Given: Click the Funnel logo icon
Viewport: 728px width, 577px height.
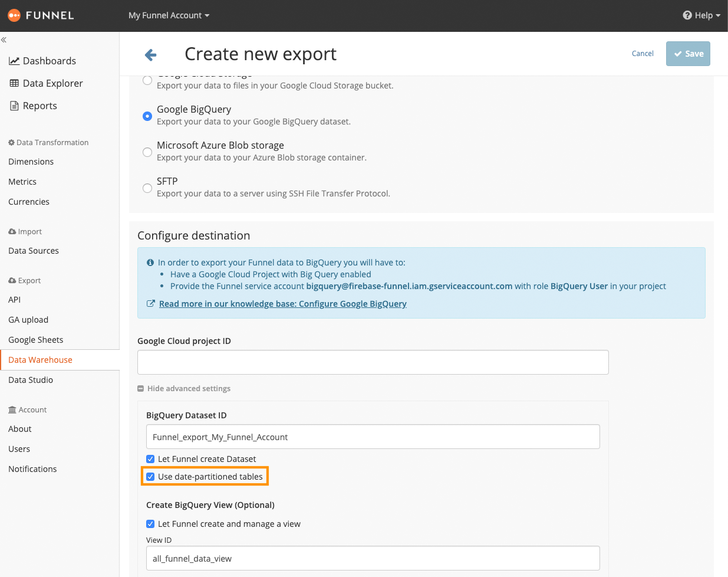Looking at the screenshot, I should coord(14,15).
